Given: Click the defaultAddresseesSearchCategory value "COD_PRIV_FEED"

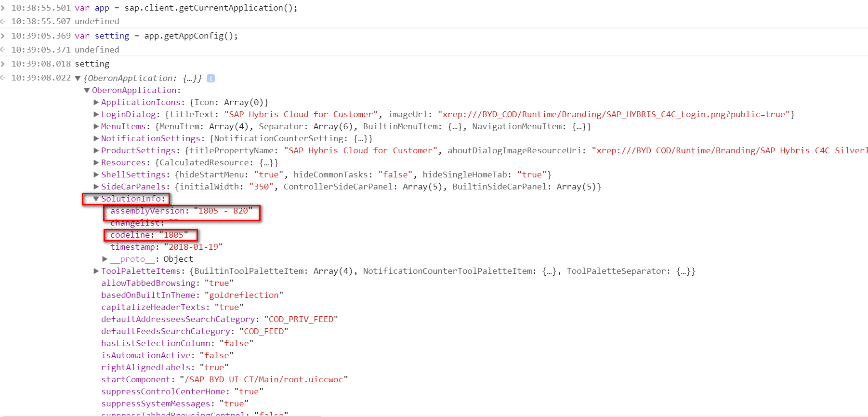Looking at the screenshot, I should tap(301, 319).
